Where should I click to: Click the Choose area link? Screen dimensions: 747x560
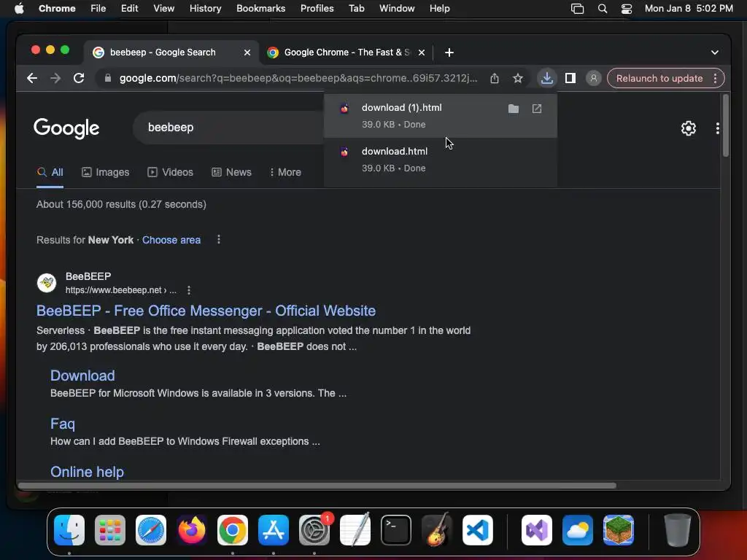click(x=171, y=240)
